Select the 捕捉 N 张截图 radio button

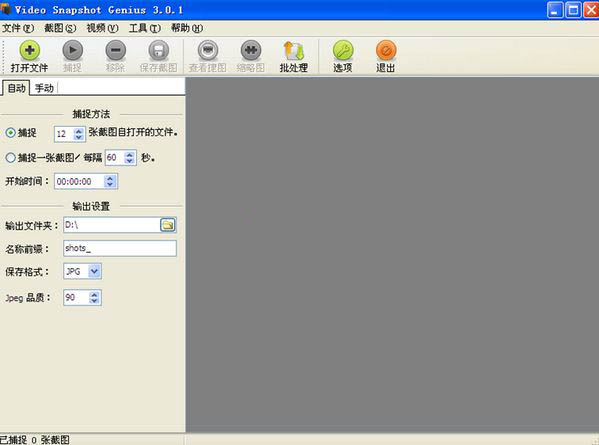(10, 133)
